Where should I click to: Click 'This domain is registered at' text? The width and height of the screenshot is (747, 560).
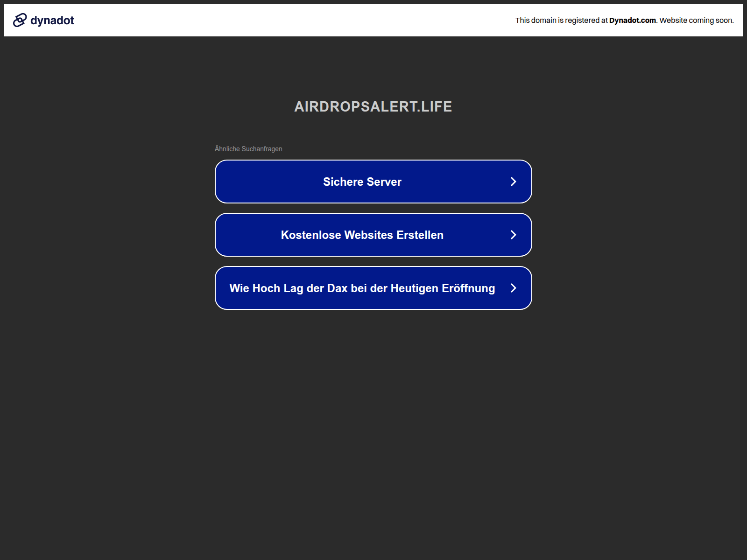coord(561,20)
